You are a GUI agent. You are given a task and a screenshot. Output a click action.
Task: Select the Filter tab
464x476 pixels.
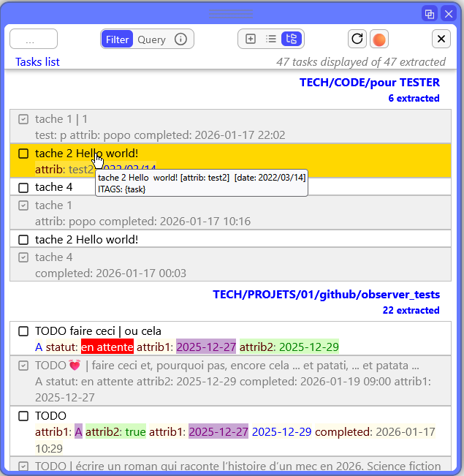pos(117,39)
